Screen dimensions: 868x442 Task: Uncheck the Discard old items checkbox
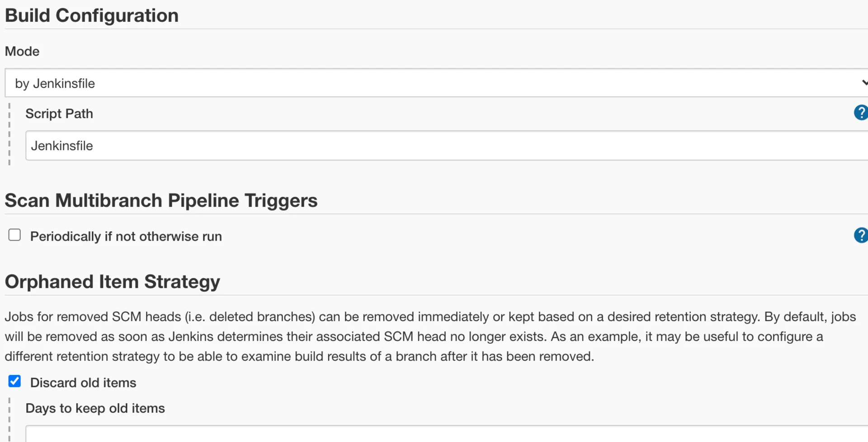[x=14, y=381]
